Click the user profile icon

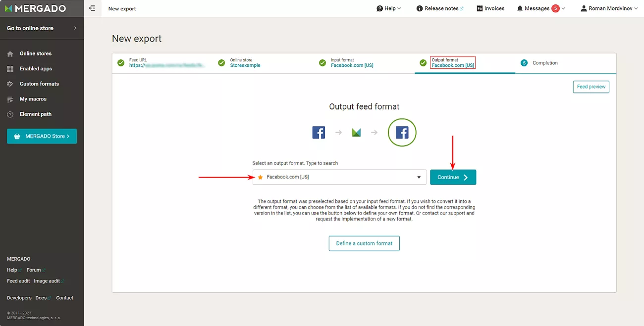584,8
